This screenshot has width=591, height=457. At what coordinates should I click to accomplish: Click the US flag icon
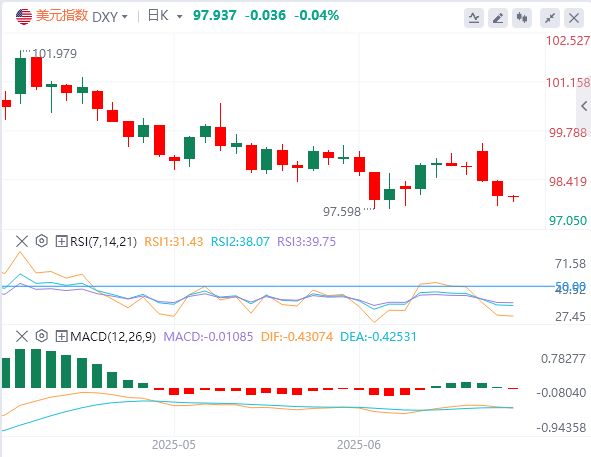[24, 17]
